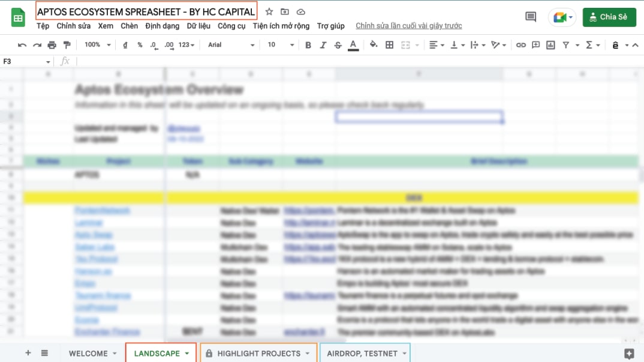Decrease decimal places
Viewport: 644px width, 362px height.
pos(154,45)
